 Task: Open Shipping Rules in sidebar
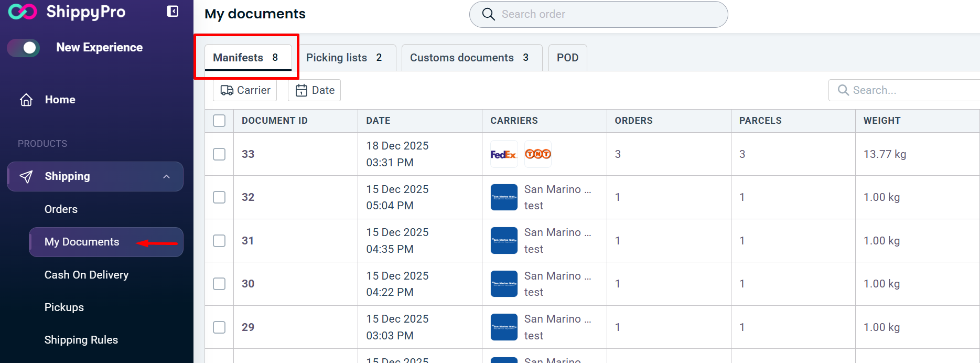pos(81,340)
